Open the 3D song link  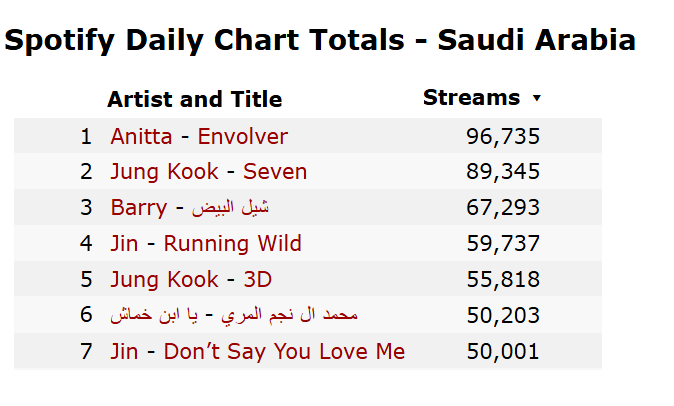(x=257, y=280)
